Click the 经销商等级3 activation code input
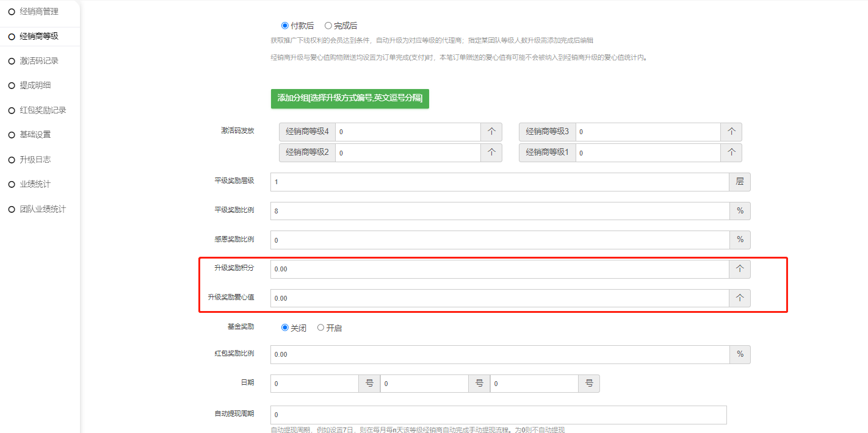This screenshot has height=433, width=868. click(x=648, y=132)
